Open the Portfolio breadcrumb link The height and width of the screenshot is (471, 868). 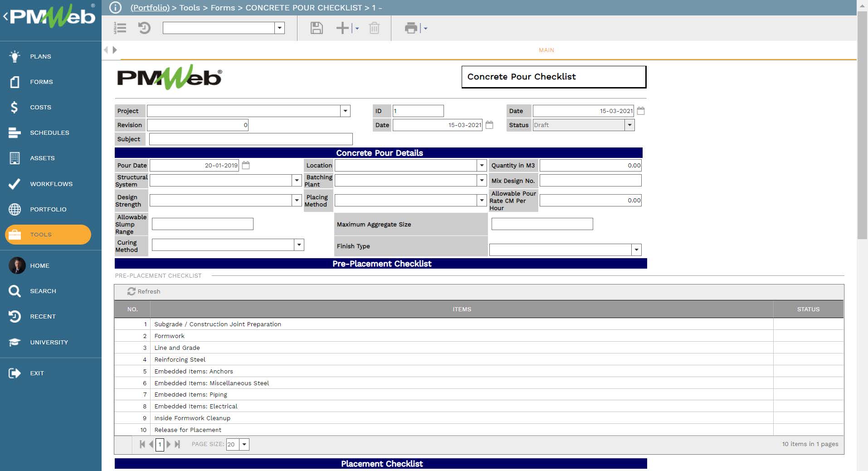tap(149, 8)
